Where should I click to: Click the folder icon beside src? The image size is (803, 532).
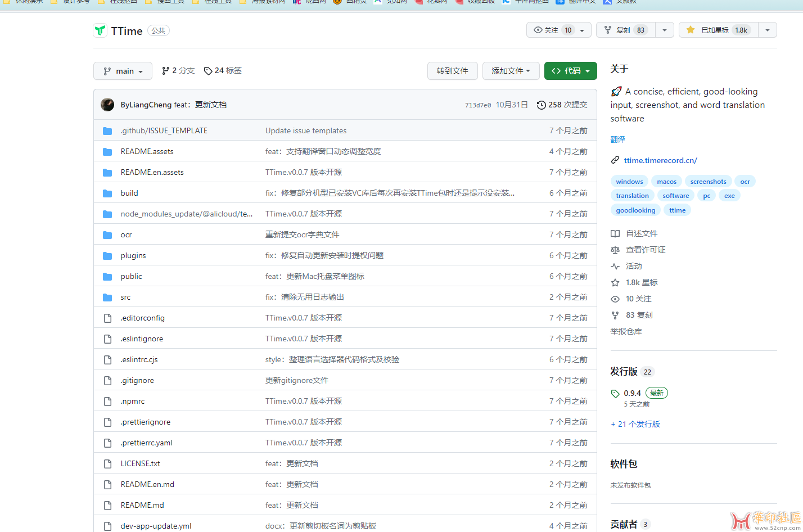click(107, 297)
